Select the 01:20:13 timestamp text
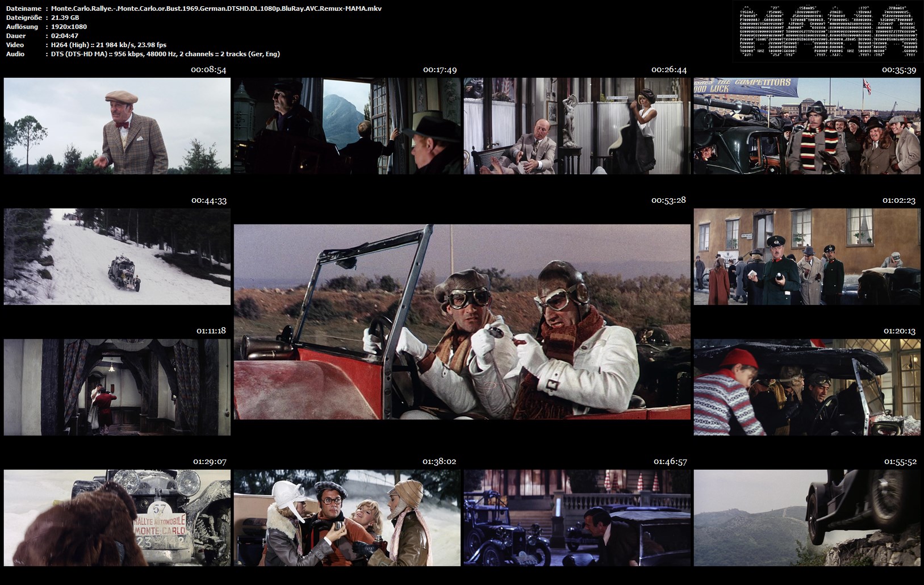The height and width of the screenshot is (585, 924). 900,331
